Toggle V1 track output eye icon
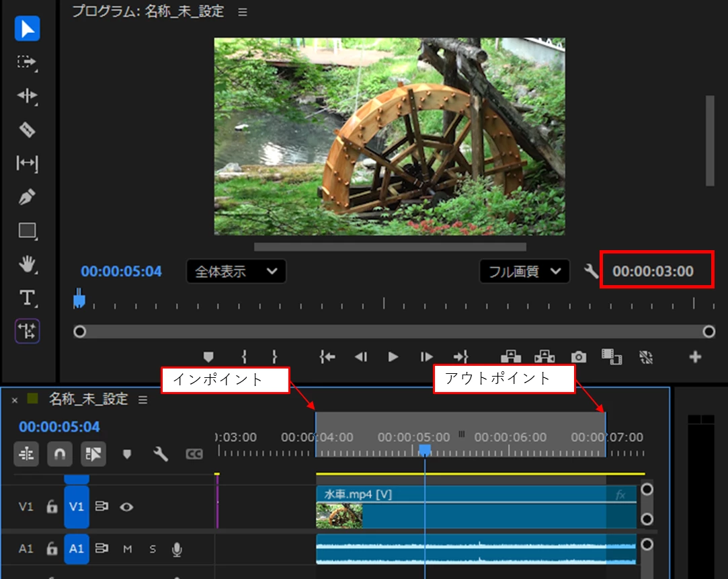Image resolution: width=728 pixels, height=579 pixels. tap(126, 506)
